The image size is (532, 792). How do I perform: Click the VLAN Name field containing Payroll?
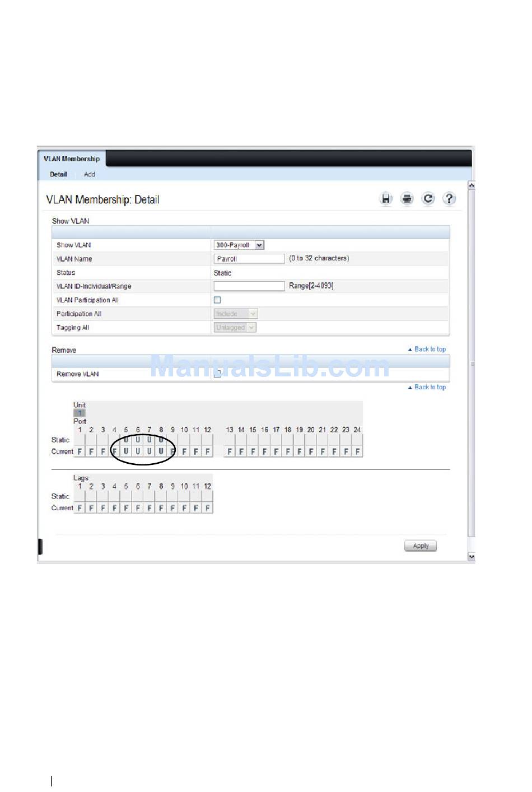point(249,259)
